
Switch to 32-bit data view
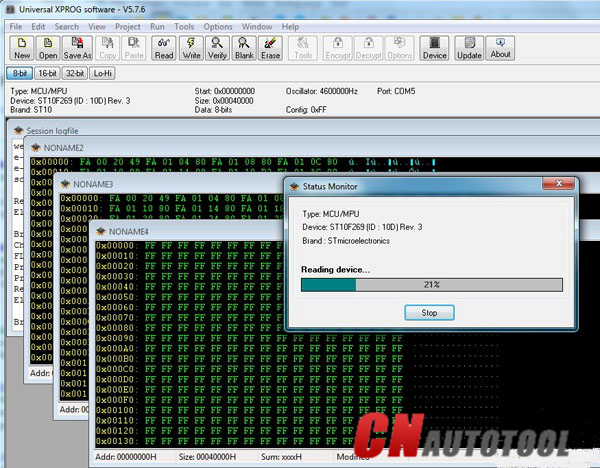click(75, 73)
